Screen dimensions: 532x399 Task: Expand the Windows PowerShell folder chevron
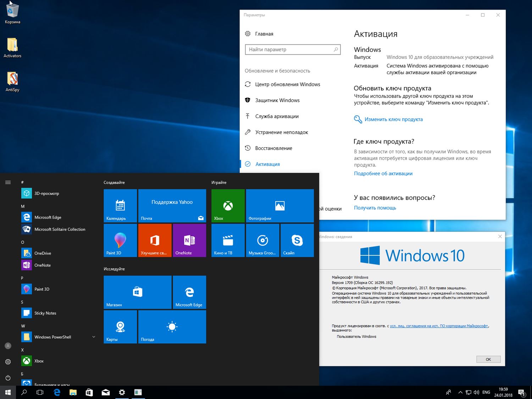click(94, 337)
